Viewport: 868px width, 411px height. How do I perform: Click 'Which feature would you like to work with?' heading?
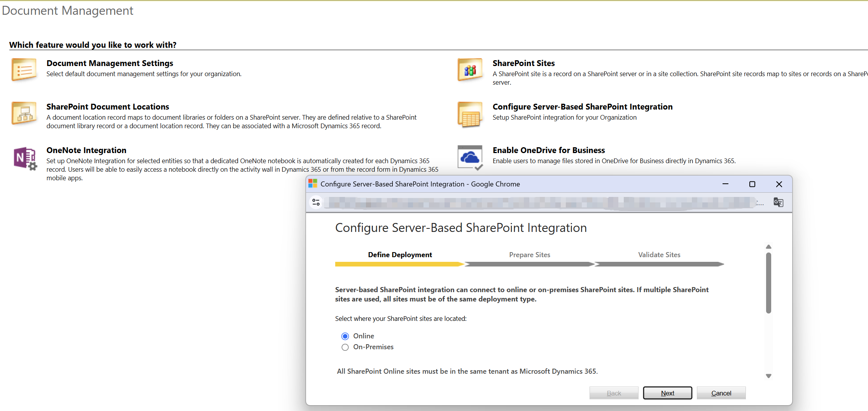click(93, 45)
